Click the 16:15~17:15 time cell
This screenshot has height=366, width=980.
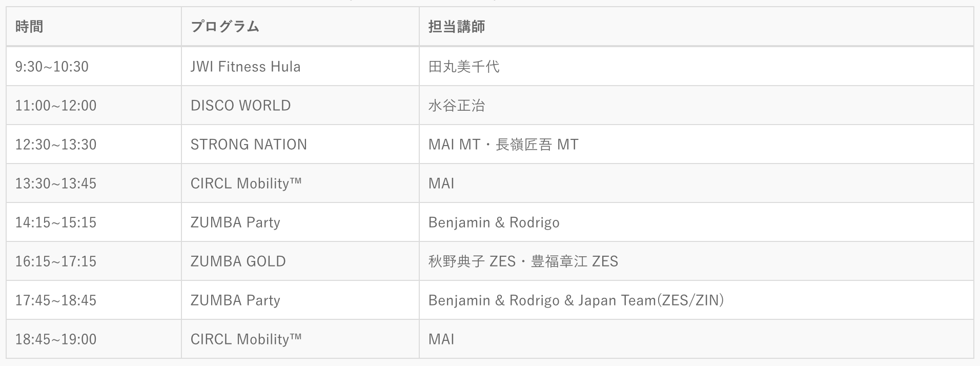pyautogui.click(x=55, y=261)
